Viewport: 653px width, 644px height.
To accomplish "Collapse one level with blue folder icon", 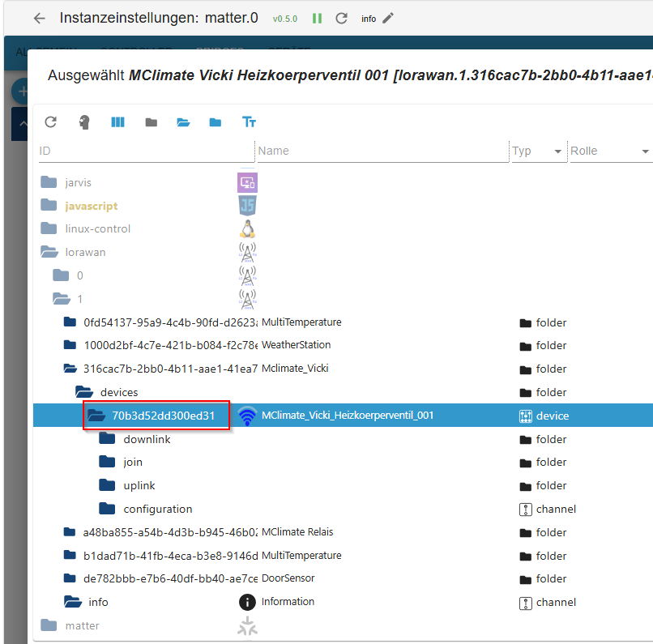I will [x=216, y=122].
